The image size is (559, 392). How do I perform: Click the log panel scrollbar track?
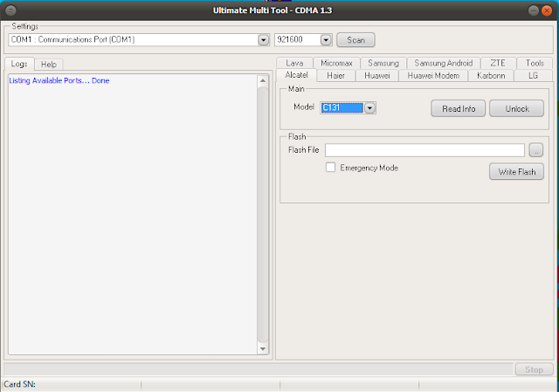[x=263, y=215]
